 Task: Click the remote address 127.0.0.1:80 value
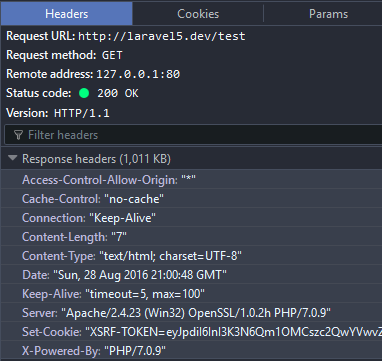point(138,74)
